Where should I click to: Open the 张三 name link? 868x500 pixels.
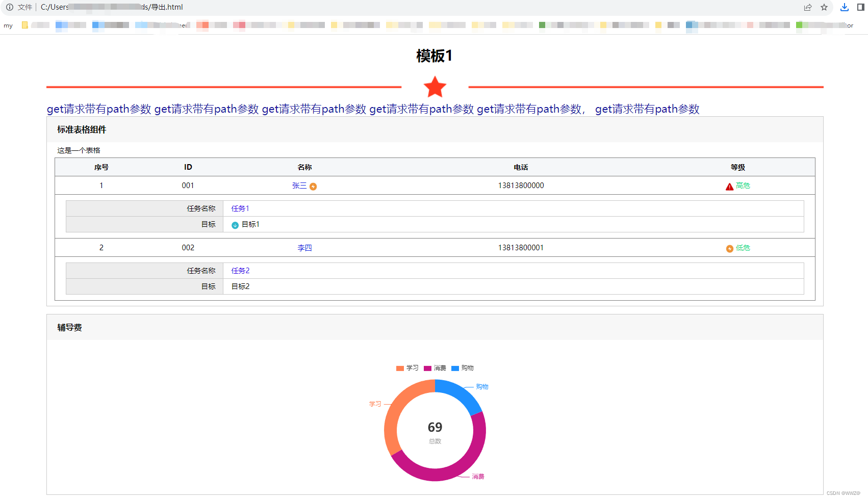(x=299, y=186)
